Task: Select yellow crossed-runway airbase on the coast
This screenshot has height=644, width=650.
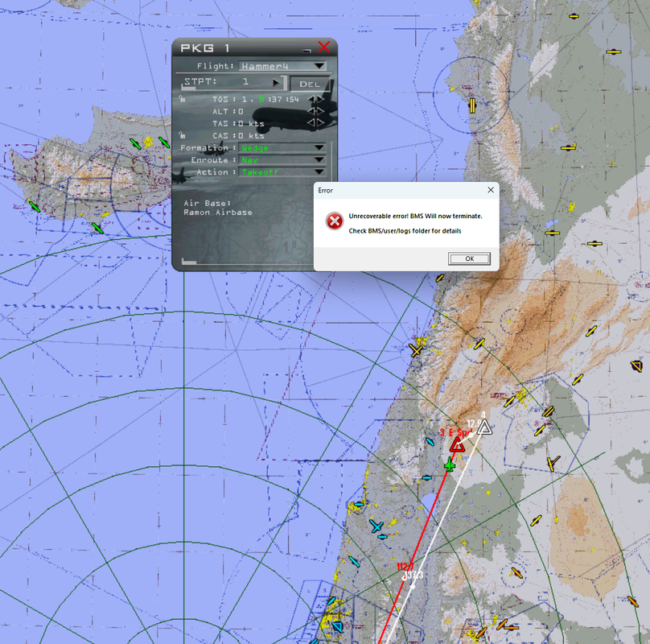Action: [x=415, y=350]
